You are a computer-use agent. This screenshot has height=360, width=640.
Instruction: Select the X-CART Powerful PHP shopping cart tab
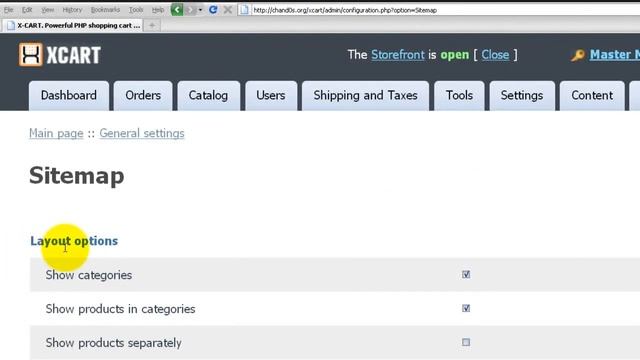(x=73, y=25)
